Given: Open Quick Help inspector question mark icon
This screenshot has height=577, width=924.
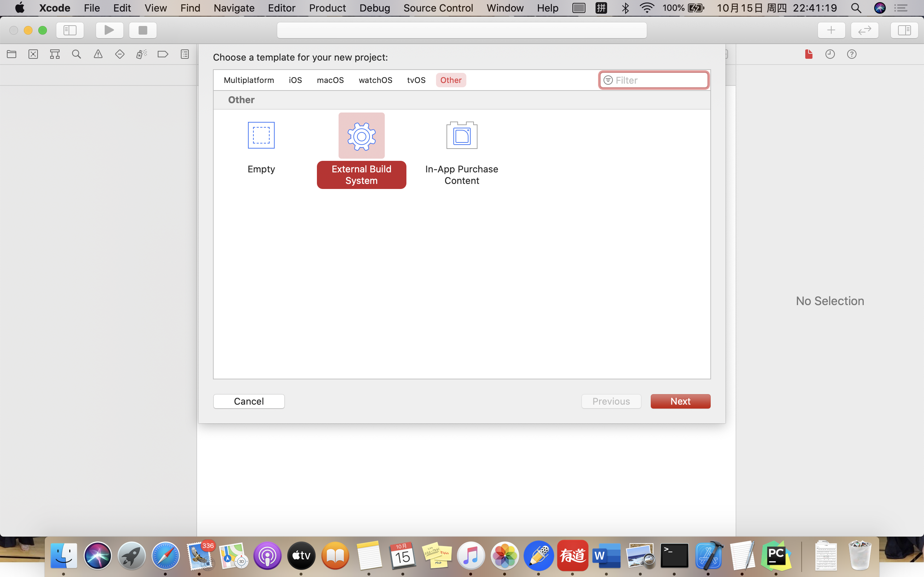Looking at the screenshot, I should pos(852,54).
